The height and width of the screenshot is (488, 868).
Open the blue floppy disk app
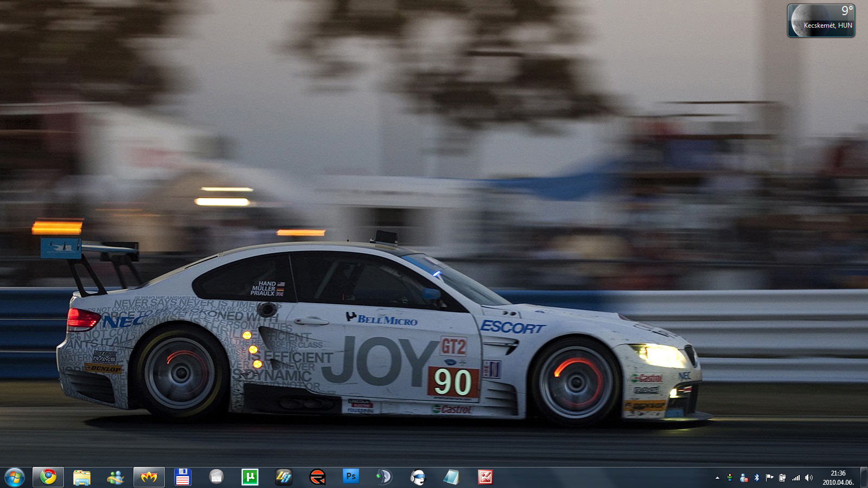click(183, 477)
